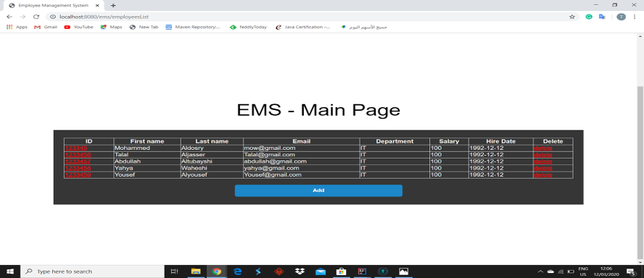The image size is (644, 278).
Task: Open the Gmail bookmark
Action: pos(46,27)
